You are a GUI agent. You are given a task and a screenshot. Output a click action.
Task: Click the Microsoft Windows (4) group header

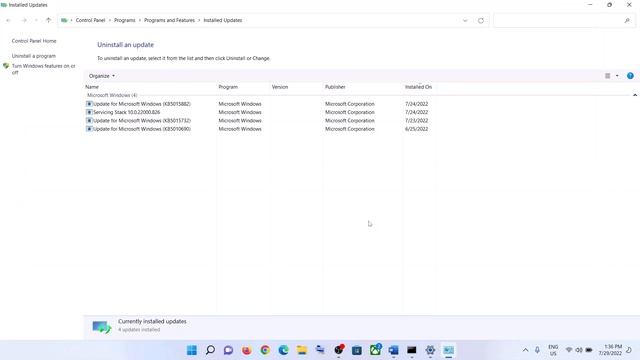pos(112,95)
